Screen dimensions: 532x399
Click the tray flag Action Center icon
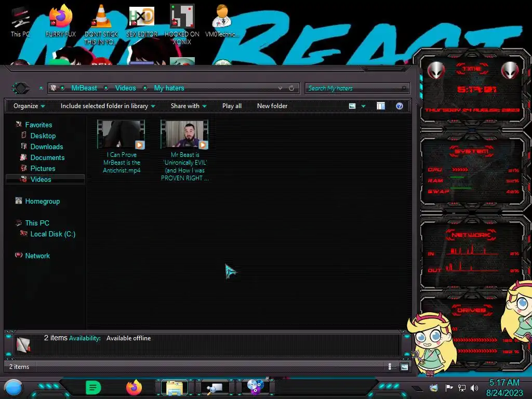(449, 388)
